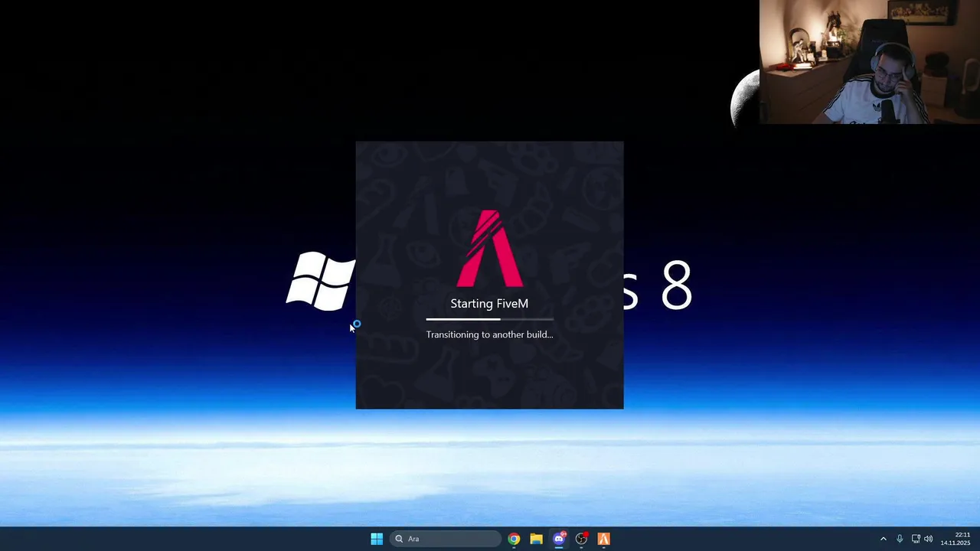This screenshot has height=551, width=980.
Task: Click the 'Transitioning to another build...' text
Action: (x=489, y=334)
